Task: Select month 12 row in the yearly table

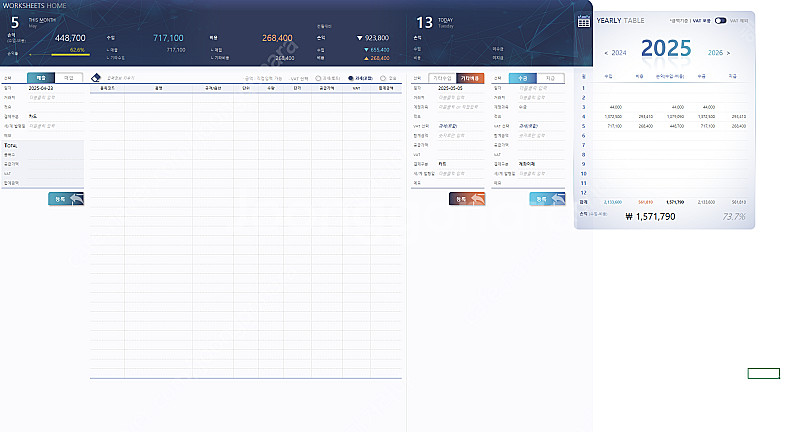Action: pyautogui.click(x=664, y=193)
